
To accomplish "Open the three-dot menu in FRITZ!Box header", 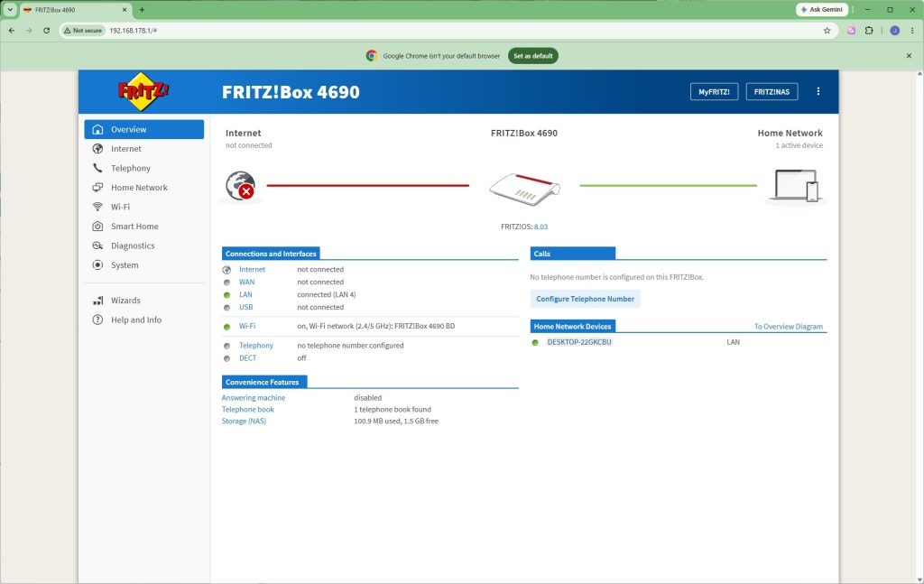I will [x=818, y=91].
